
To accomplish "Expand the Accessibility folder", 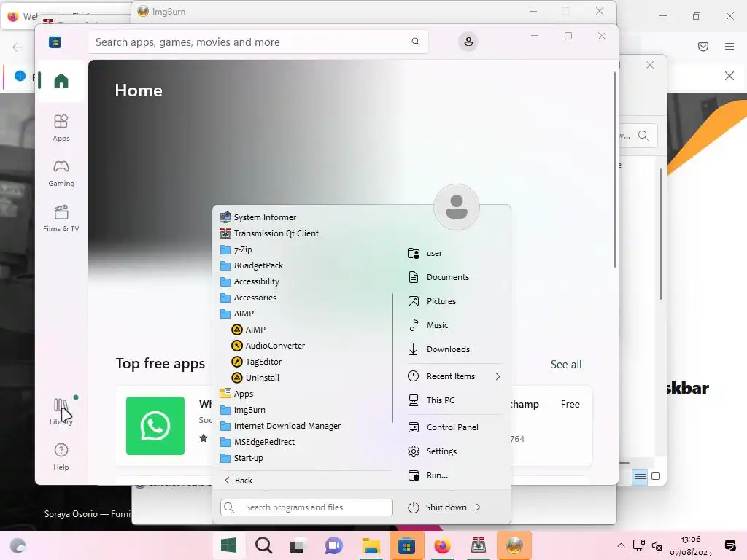I will click(x=249, y=281).
